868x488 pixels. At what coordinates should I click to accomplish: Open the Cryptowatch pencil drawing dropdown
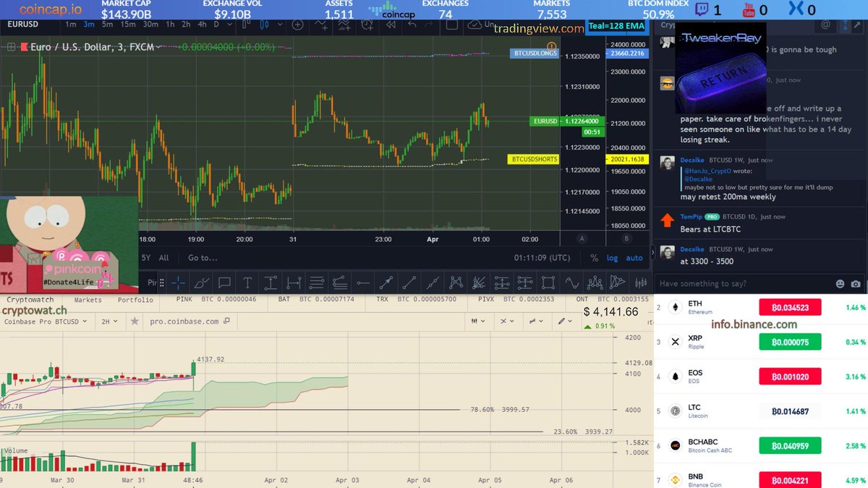pyautogui.click(x=564, y=321)
